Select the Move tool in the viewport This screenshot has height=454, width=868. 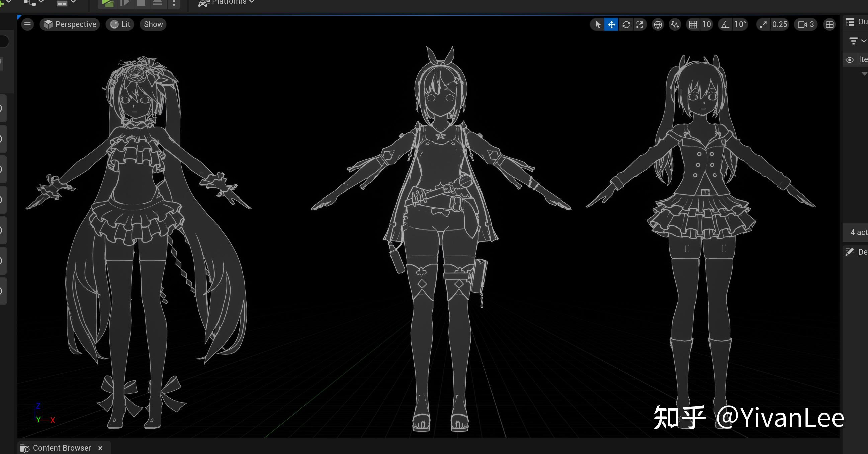pos(612,24)
